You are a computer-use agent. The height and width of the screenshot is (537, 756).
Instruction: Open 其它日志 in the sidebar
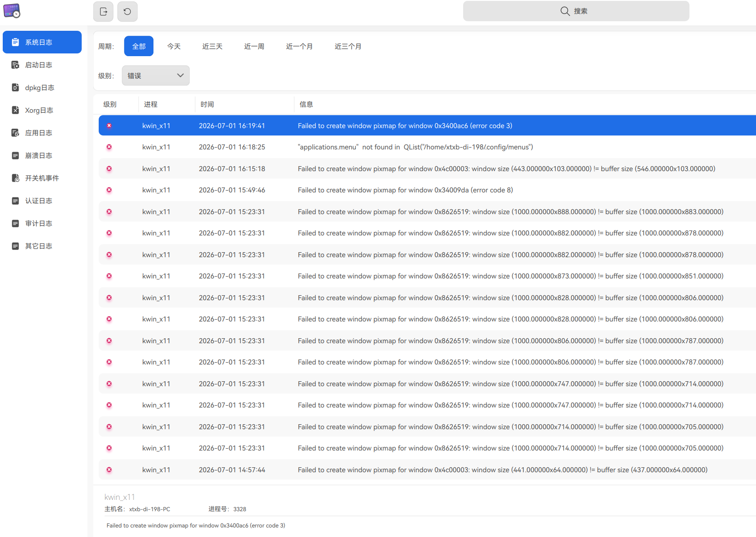point(42,246)
